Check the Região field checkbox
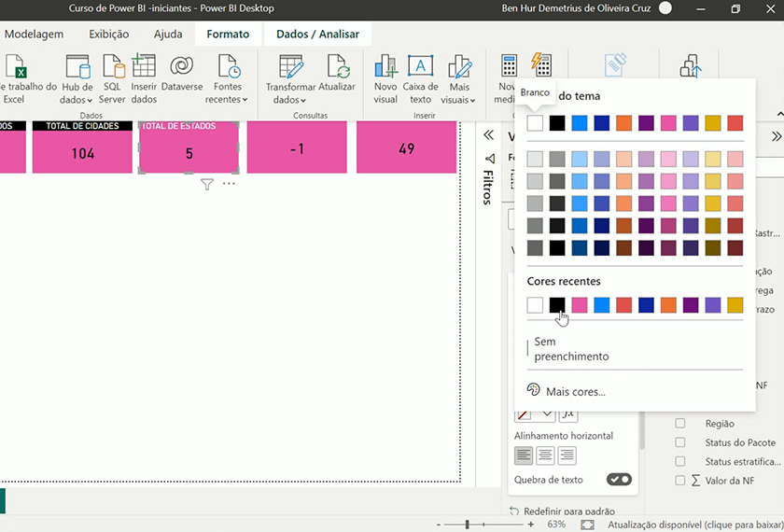Image resolution: width=784 pixels, height=532 pixels. 680,424
